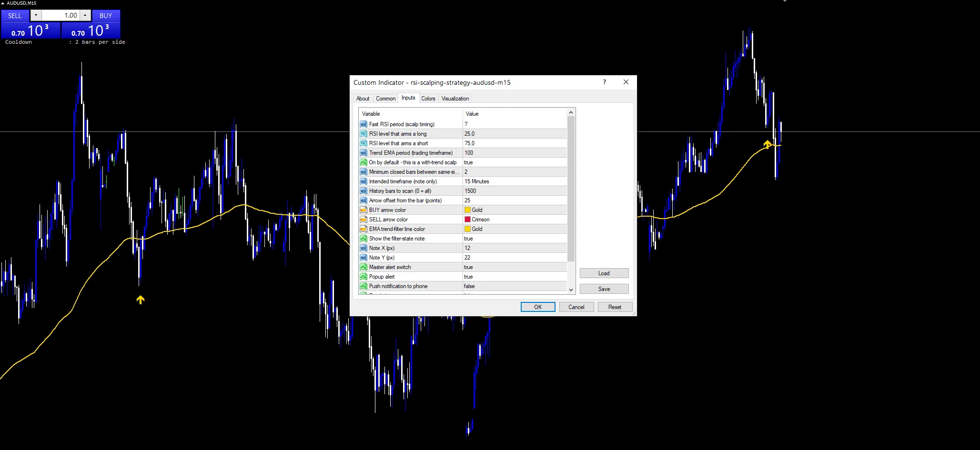The image size is (980, 450).
Task: Click the RSI level arms a long icon
Action: (x=363, y=134)
